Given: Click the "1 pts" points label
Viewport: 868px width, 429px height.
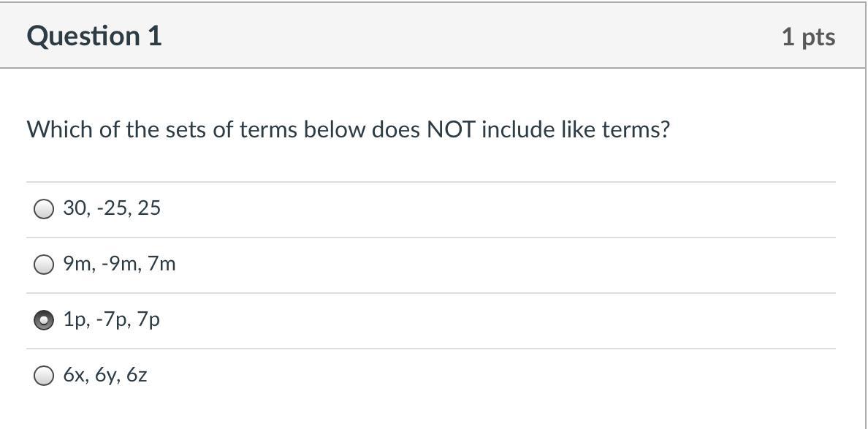Looking at the screenshot, I should pos(808,37).
